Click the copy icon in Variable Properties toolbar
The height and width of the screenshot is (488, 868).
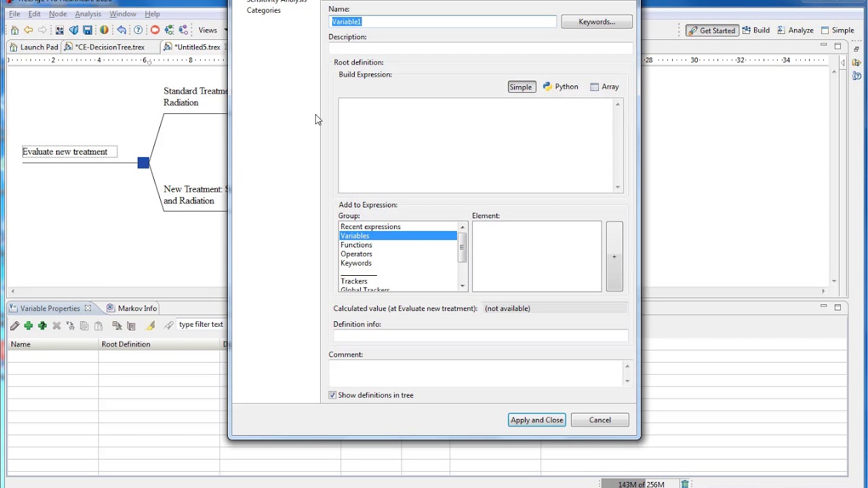pyautogui.click(x=84, y=326)
